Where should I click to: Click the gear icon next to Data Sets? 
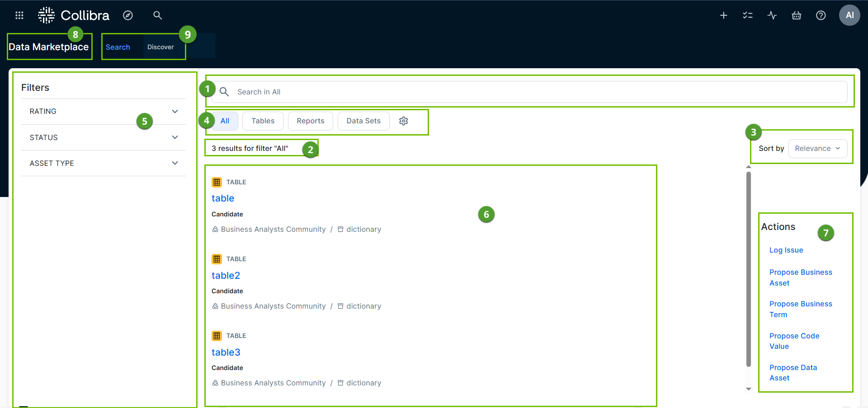coord(404,121)
